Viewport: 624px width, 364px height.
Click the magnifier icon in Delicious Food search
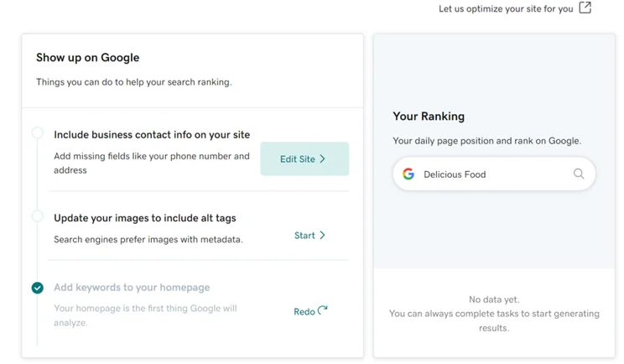579,174
